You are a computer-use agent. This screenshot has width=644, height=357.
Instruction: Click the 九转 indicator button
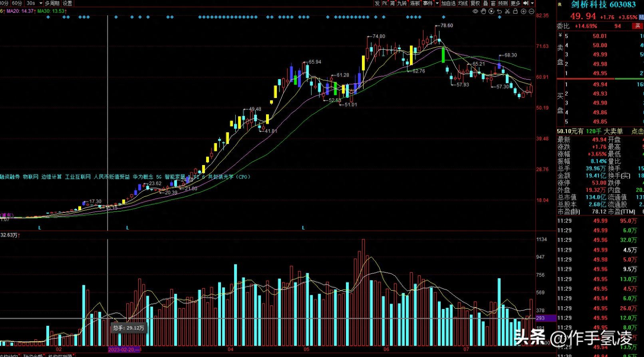pos(402,3)
